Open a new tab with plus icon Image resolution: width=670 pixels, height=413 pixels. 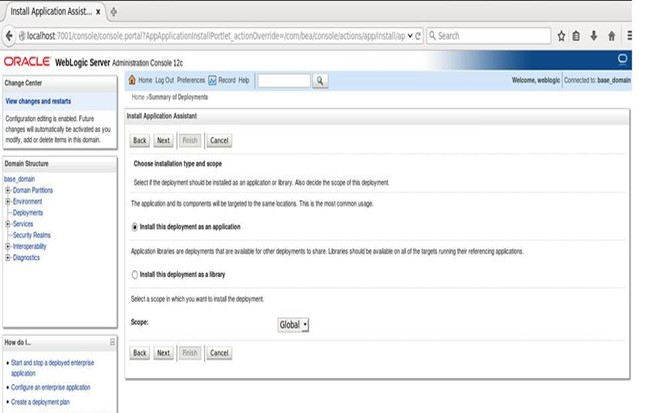(113, 12)
